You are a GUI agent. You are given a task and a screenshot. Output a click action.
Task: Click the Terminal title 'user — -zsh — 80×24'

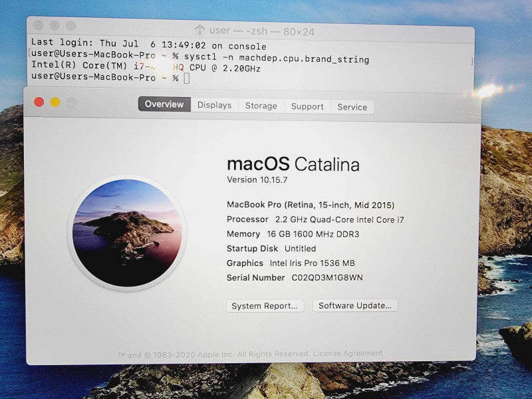[261, 31]
